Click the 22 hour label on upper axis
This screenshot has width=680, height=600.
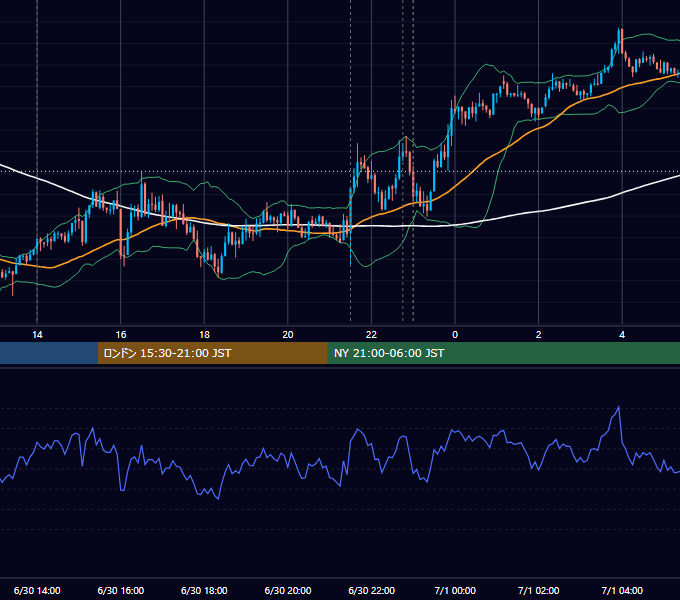click(371, 335)
